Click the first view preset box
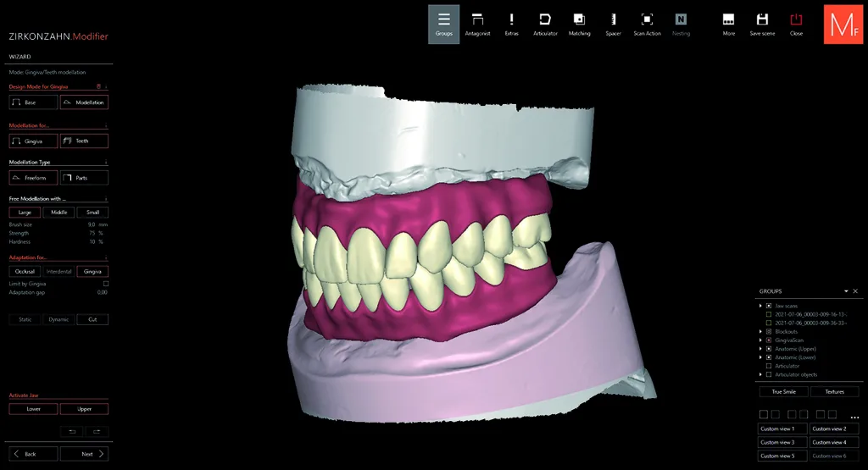 point(764,414)
